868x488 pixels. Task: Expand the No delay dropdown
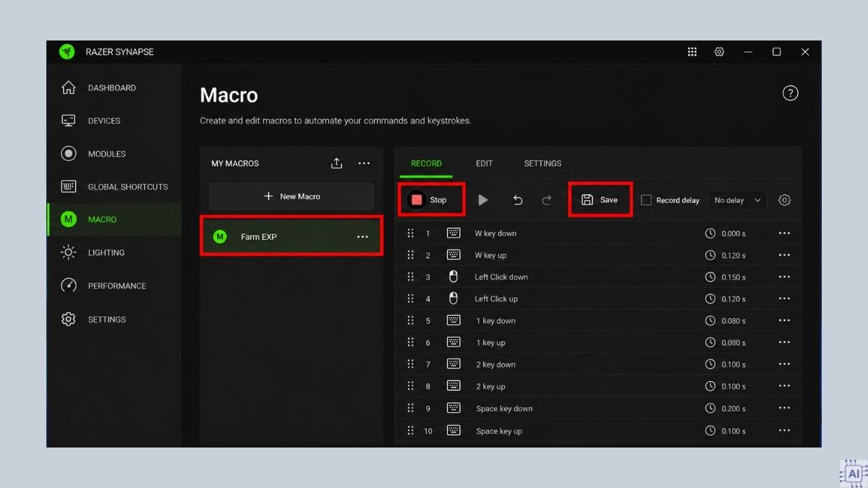[x=737, y=200]
